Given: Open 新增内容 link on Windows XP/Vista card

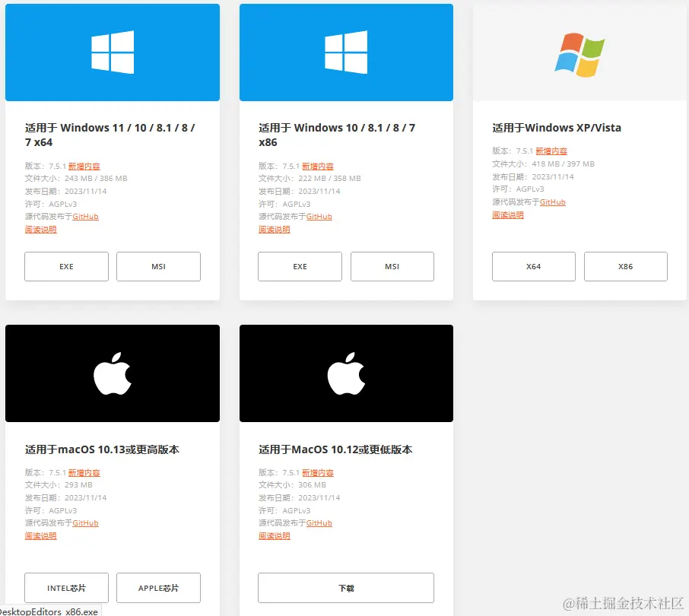Looking at the screenshot, I should coord(551,151).
